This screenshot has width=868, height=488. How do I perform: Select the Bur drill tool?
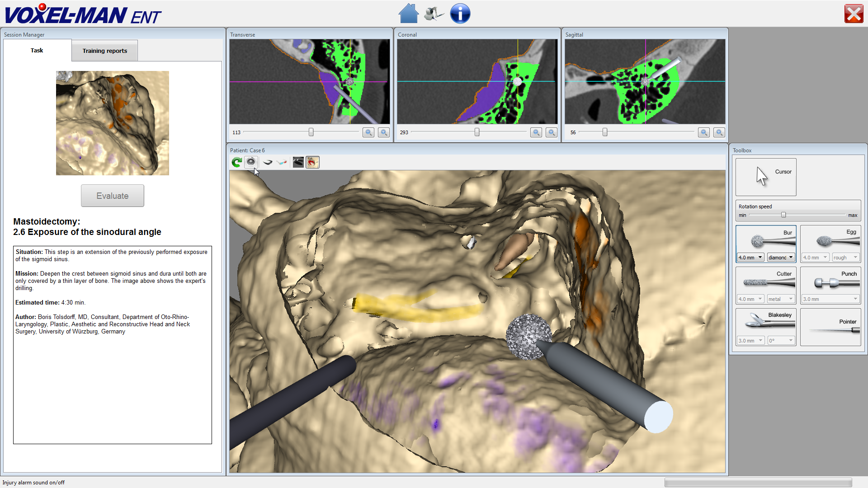765,239
